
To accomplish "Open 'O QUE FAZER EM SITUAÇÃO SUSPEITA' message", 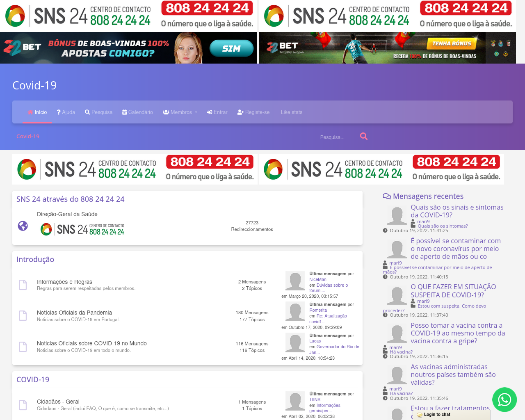I will (453, 291).
